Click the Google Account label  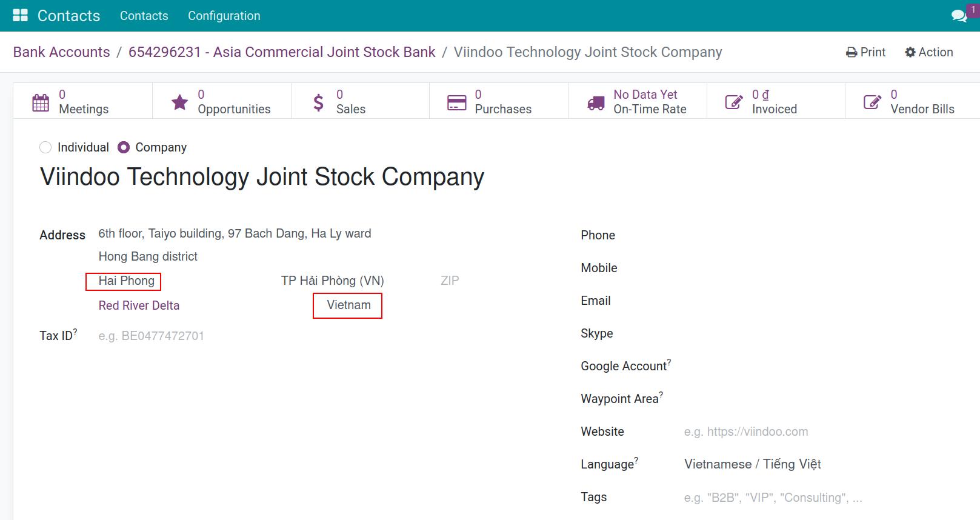coord(626,365)
